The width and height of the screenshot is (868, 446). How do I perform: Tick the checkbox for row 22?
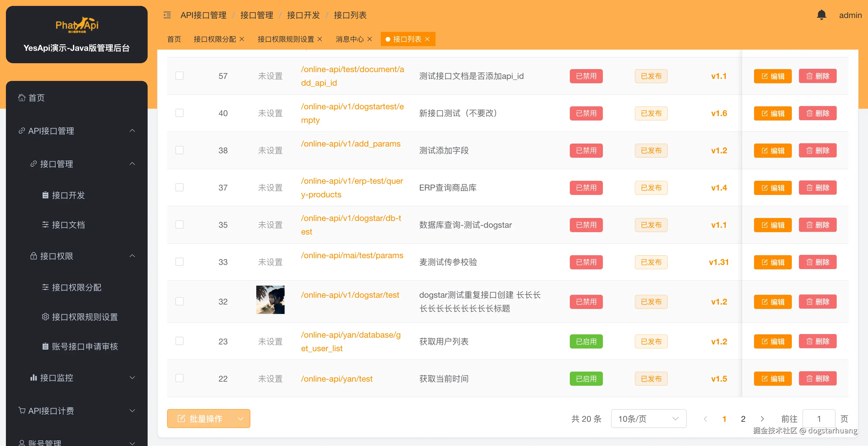click(180, 378)
